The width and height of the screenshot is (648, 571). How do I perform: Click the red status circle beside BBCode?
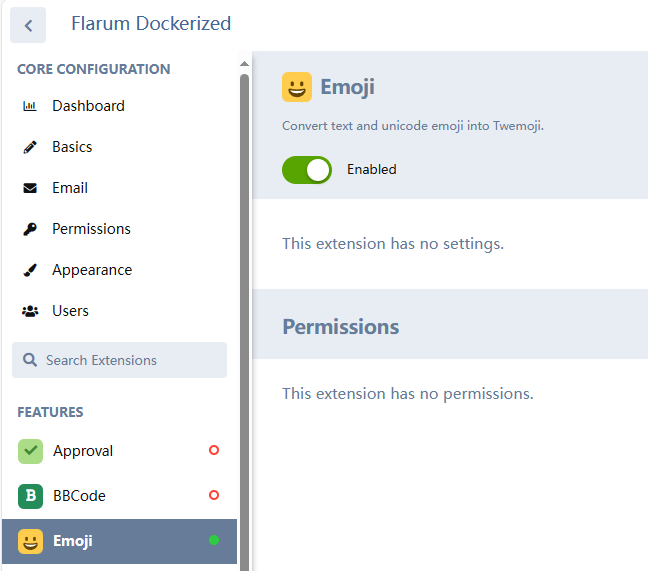click(214, 495)
